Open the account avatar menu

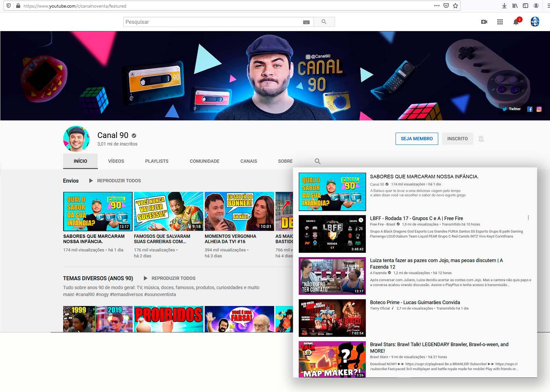coord(535,22)
